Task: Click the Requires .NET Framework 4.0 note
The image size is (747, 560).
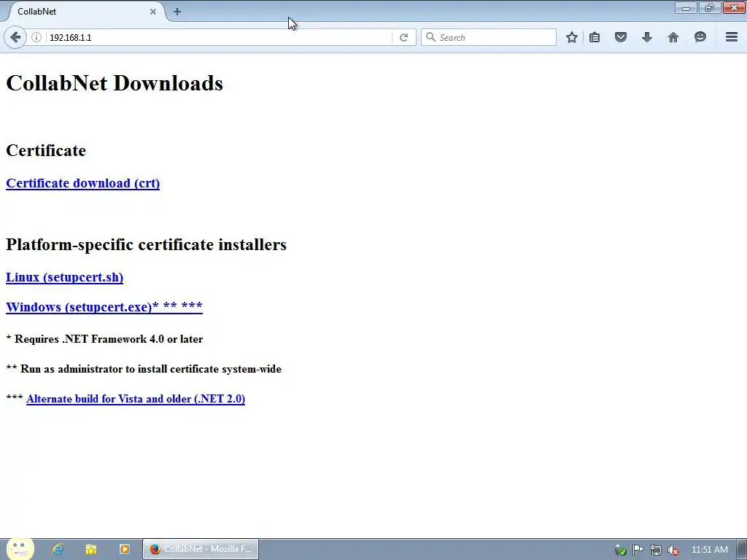Action: 104,339
